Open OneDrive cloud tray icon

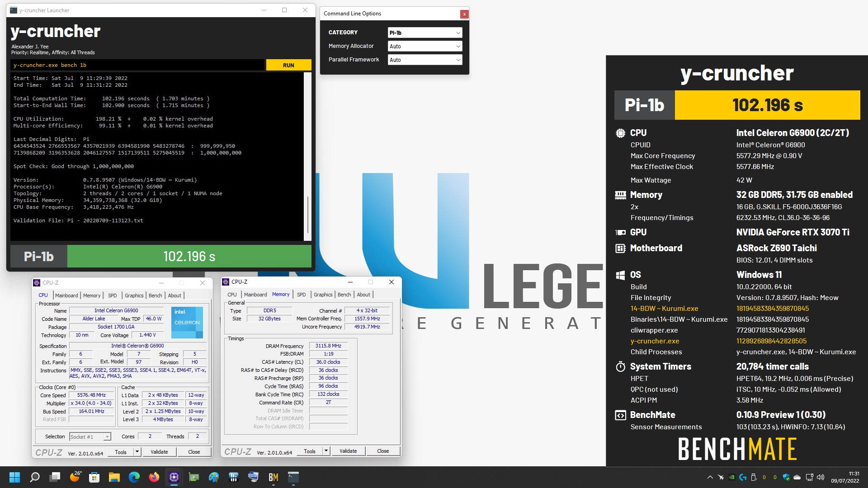click(x=797, y=477)
